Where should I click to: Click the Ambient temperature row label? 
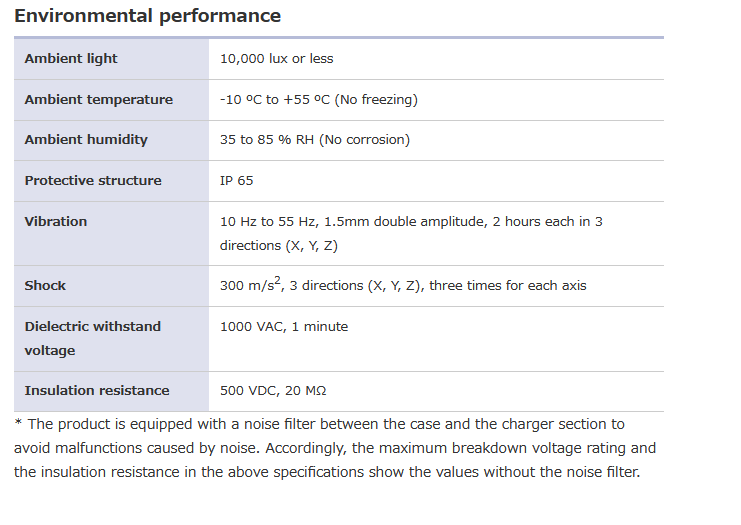(x=98, y=100)
